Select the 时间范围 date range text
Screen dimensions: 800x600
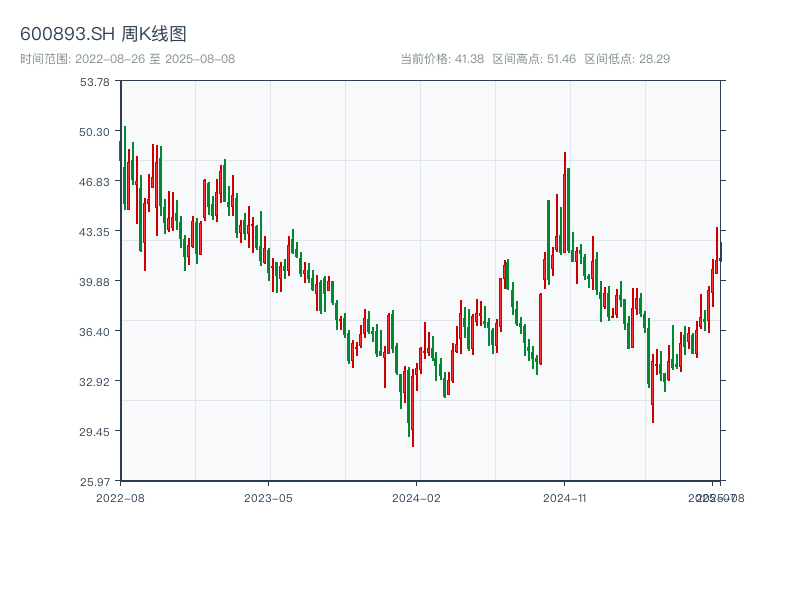click(128, 59)
